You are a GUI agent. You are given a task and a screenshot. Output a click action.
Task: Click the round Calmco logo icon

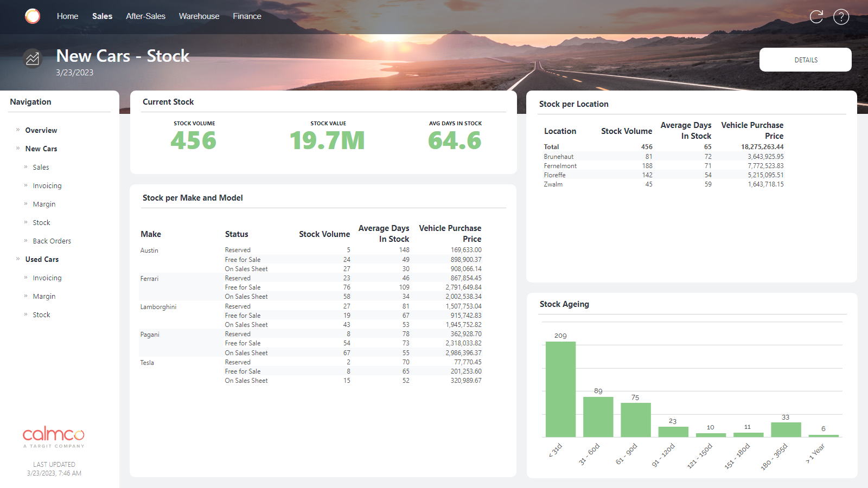(33, 16)
